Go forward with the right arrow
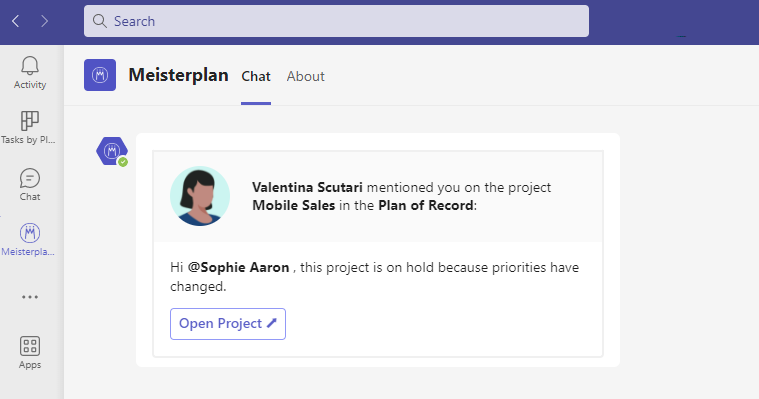This screenshot has width=759, height=399. (x=45, y=21)
